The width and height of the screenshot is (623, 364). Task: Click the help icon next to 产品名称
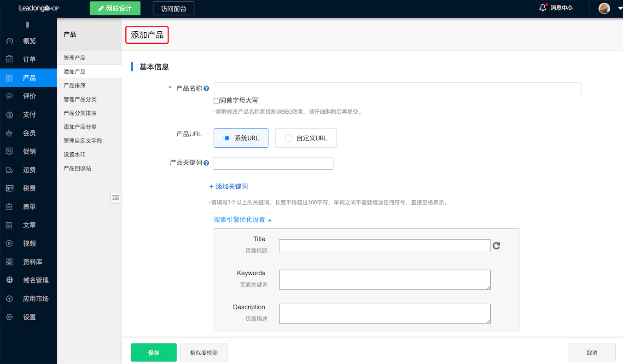click(x=206, y=88)
